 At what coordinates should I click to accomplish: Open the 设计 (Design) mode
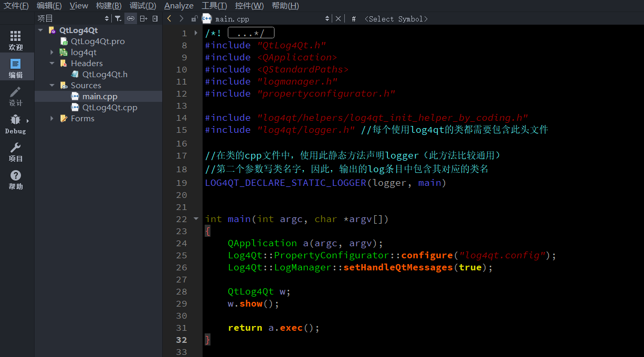16,96
